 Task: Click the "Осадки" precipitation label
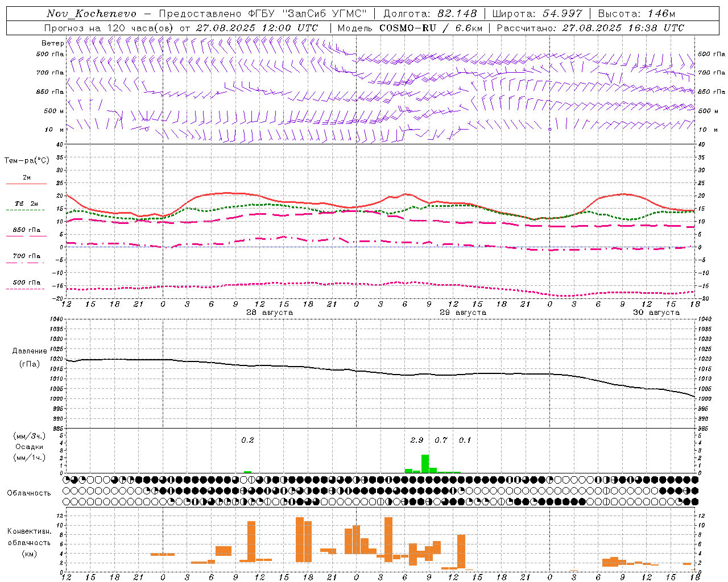(30, 447)
